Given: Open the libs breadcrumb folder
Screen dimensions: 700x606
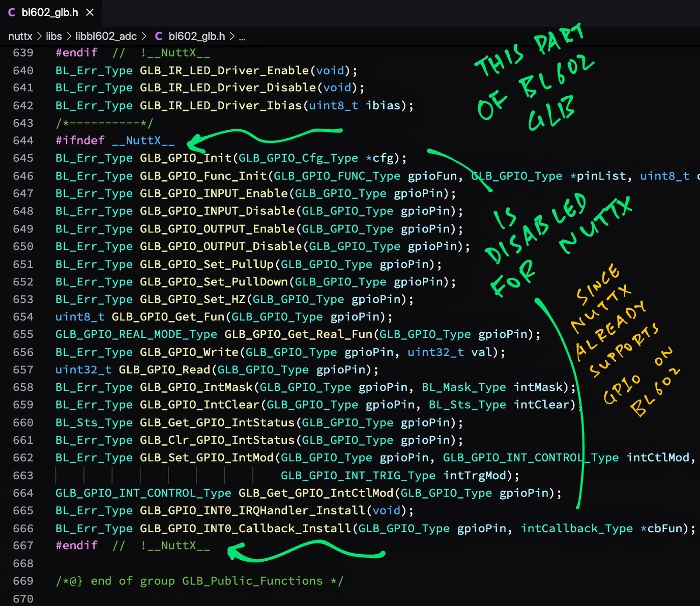Looking at the screenshot, I should (x=54, y=36).
